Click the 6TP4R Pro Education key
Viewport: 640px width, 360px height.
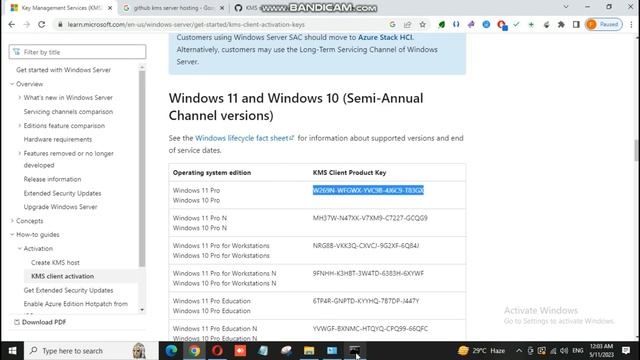point(366,301)
